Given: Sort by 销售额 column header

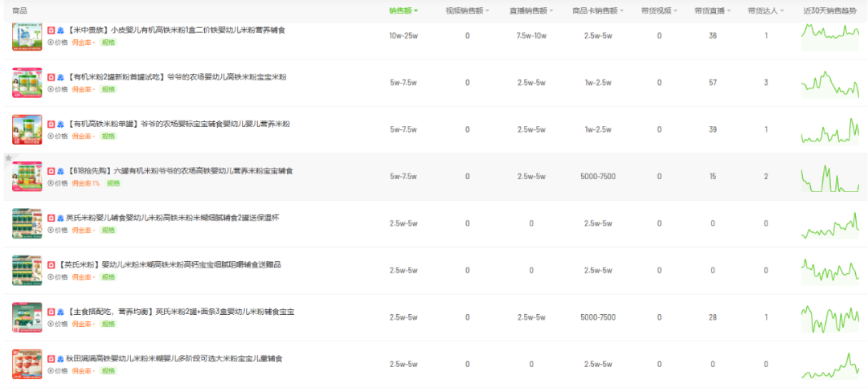Looking at the screenshot, I should pyautogui.click(x=403, y=10).
